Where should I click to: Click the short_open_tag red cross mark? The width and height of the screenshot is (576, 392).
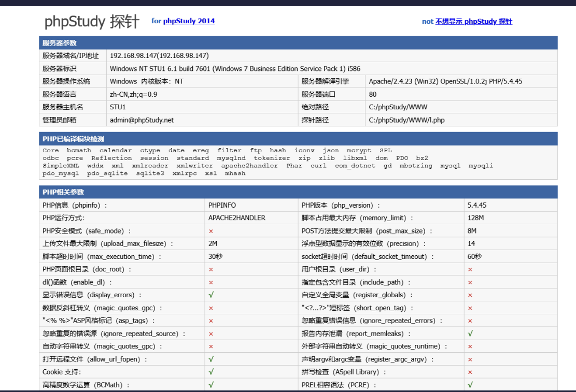click(470, 308)
